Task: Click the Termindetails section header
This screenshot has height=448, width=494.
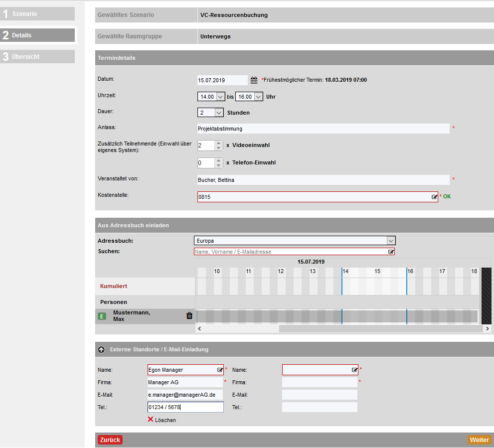Action: coord(295,58)
